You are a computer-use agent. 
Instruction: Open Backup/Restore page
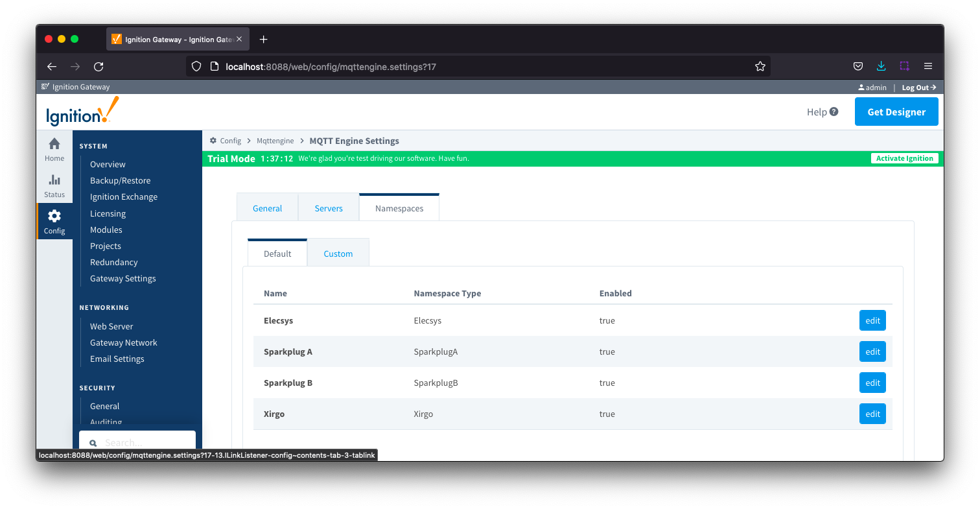coord(120,180)
